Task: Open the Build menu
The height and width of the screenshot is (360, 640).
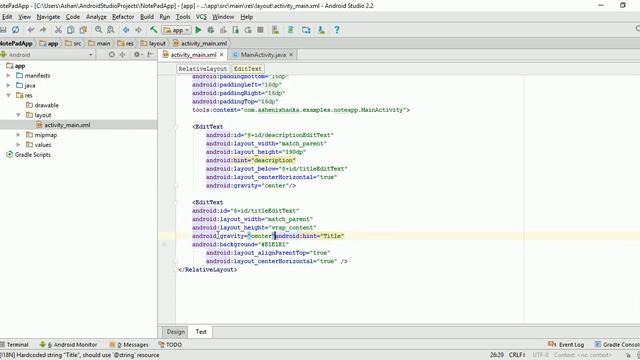Action: pos(147,17)
